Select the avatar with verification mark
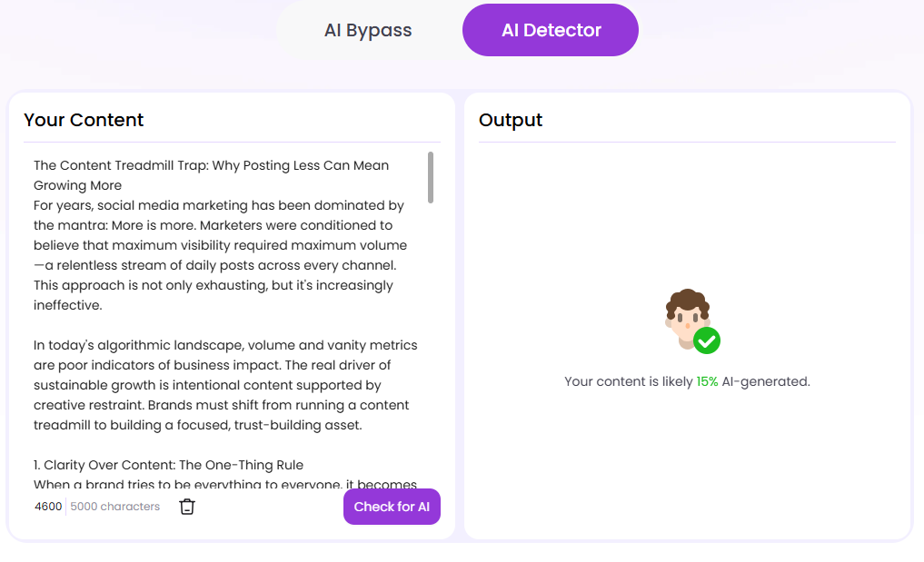 pyautogui.click(x=686, y=318)
